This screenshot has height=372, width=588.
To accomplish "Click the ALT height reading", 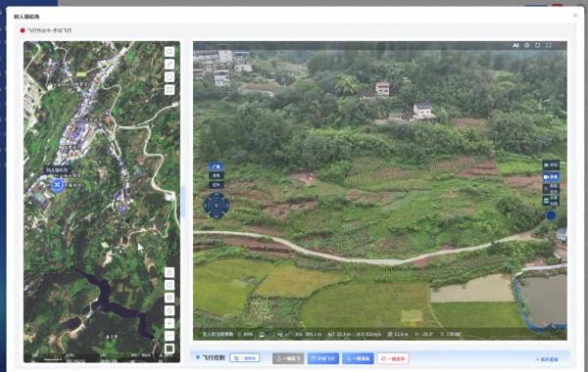I will (339, 334).
